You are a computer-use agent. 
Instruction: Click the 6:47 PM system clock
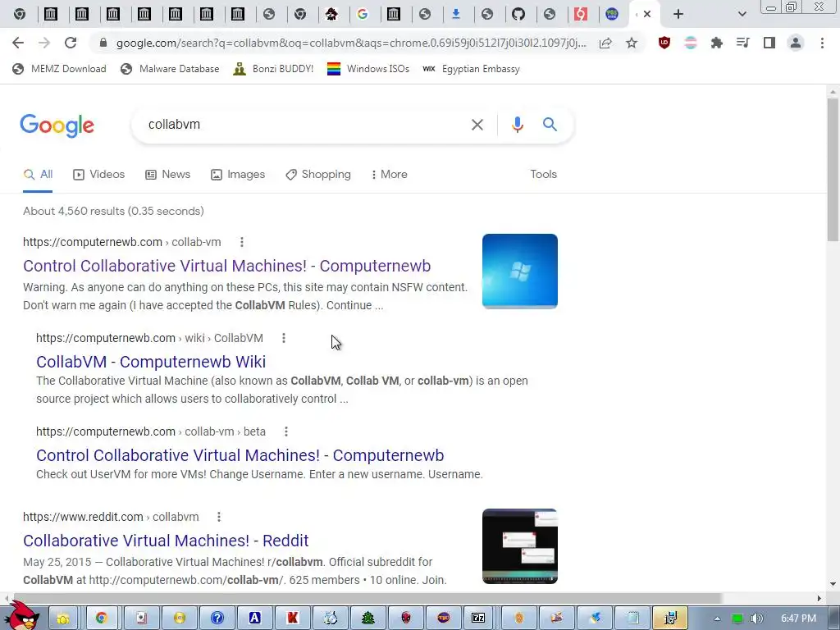[x=798, y=619]
